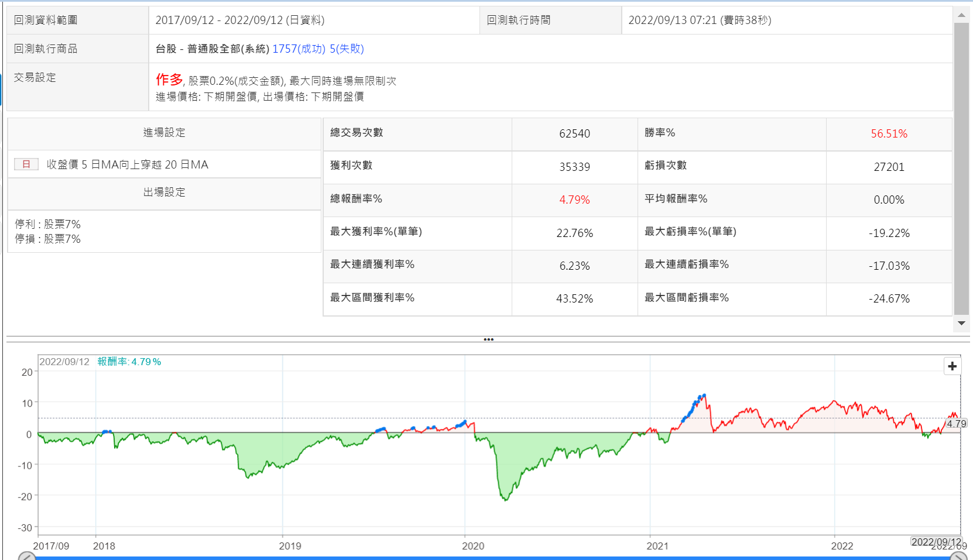Click the 進場設定 section header
The height and width of the screenshot is (560, 973).
164,133
